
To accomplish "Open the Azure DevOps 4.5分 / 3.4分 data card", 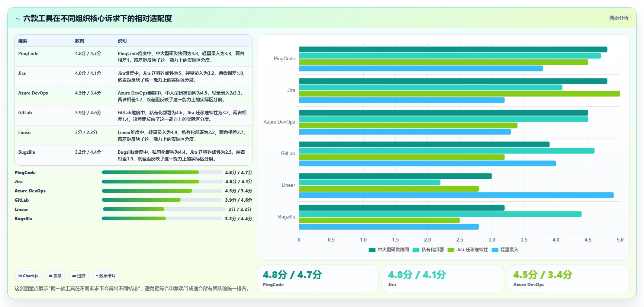I will (x=569, y=278).
